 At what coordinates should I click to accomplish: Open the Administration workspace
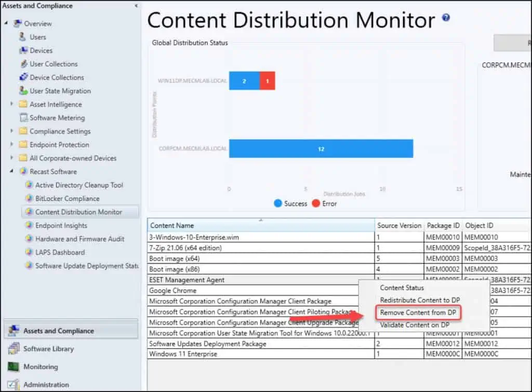[x=71, y=385]
